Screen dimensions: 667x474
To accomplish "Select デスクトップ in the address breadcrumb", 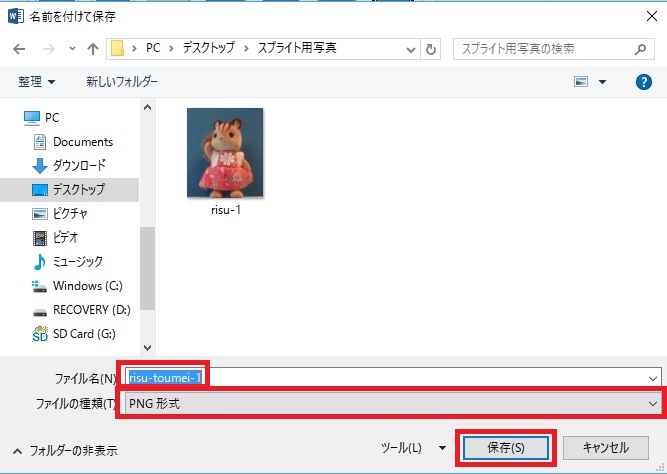I will coord(208,48).
